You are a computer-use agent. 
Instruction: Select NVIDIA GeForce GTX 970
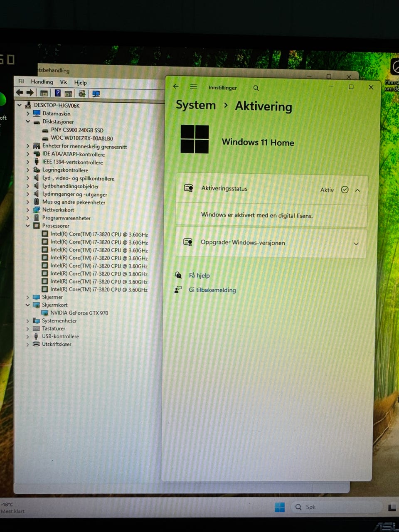pos(79,313)
